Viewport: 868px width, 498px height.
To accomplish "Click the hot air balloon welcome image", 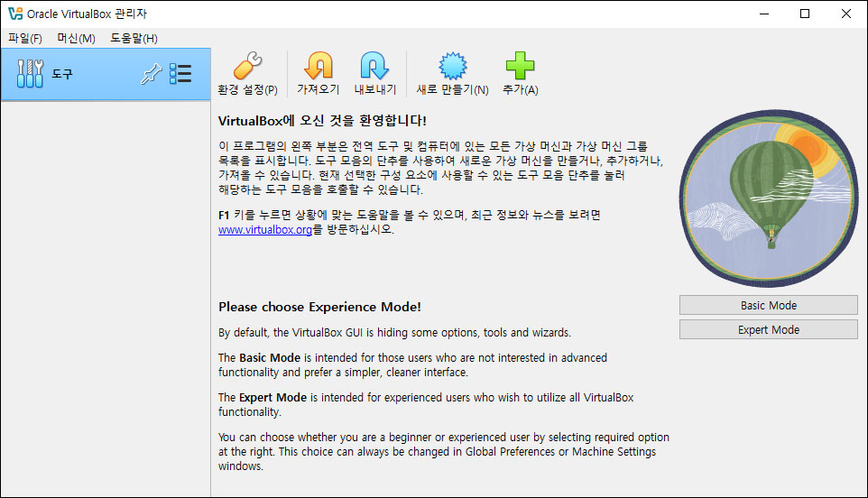I will tap(769, 198).
